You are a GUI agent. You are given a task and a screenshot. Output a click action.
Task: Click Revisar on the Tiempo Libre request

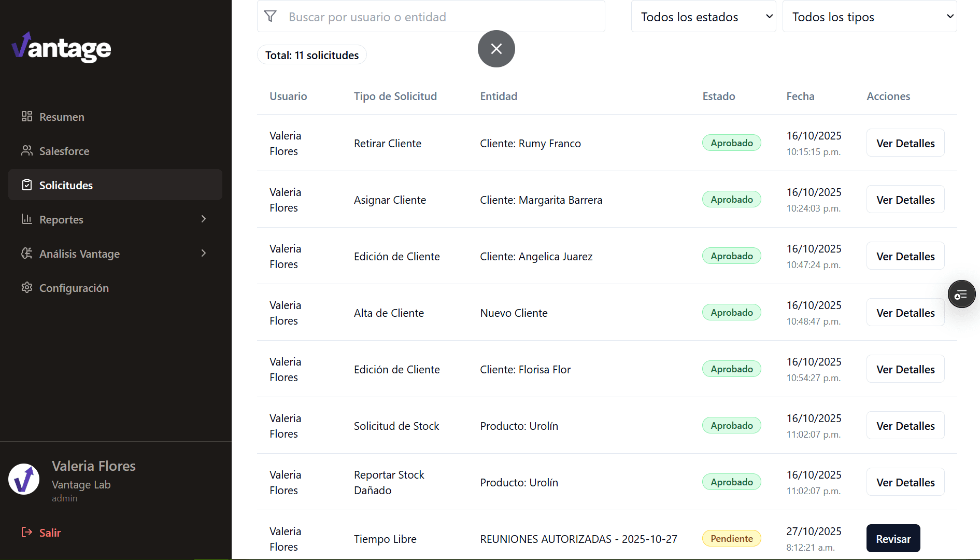pos(892,538)
